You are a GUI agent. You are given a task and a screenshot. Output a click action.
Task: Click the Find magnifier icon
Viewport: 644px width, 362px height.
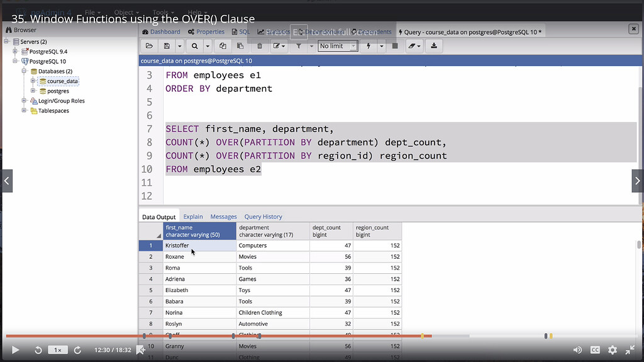(x=195, y=46)
